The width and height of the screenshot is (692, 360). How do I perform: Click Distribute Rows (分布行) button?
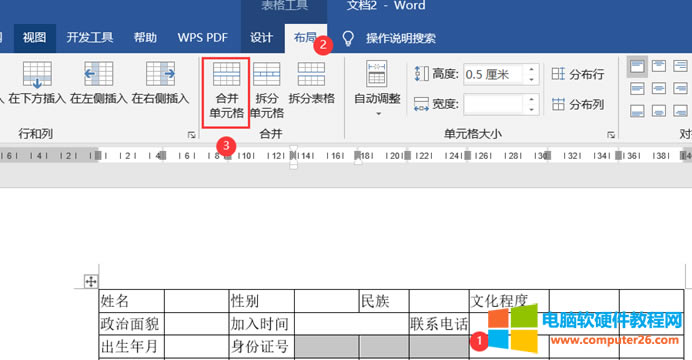pyautogui.click(x=578, y=74)
